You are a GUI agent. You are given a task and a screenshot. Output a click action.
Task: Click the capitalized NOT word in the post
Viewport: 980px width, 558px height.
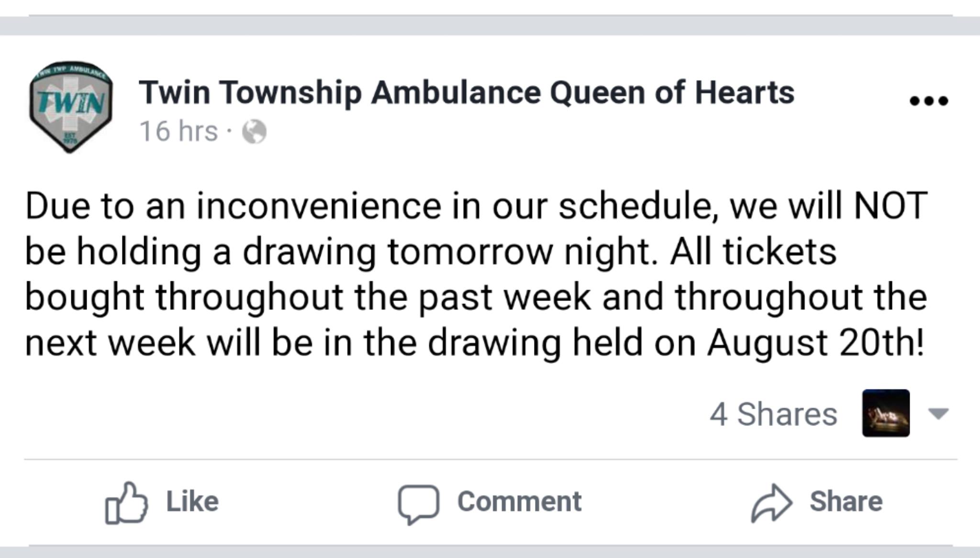891,205
